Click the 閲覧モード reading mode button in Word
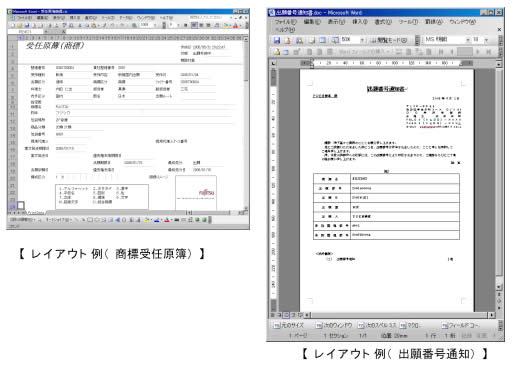 (389, 40)
